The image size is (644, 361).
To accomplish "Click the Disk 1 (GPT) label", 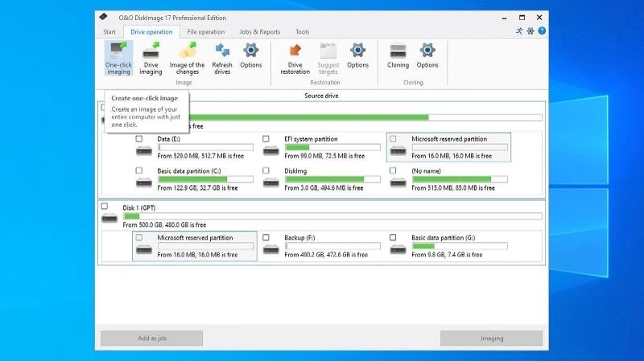I will click(138, 208).
